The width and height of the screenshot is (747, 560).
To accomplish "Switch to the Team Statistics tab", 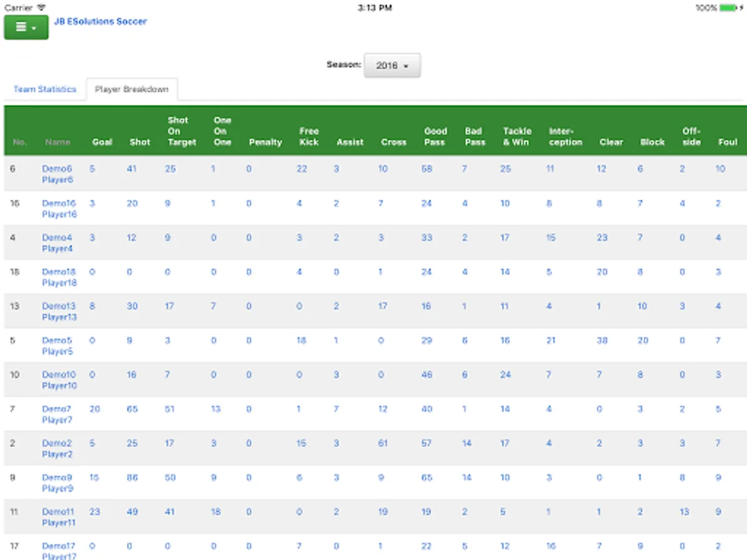I will [44, 89].
